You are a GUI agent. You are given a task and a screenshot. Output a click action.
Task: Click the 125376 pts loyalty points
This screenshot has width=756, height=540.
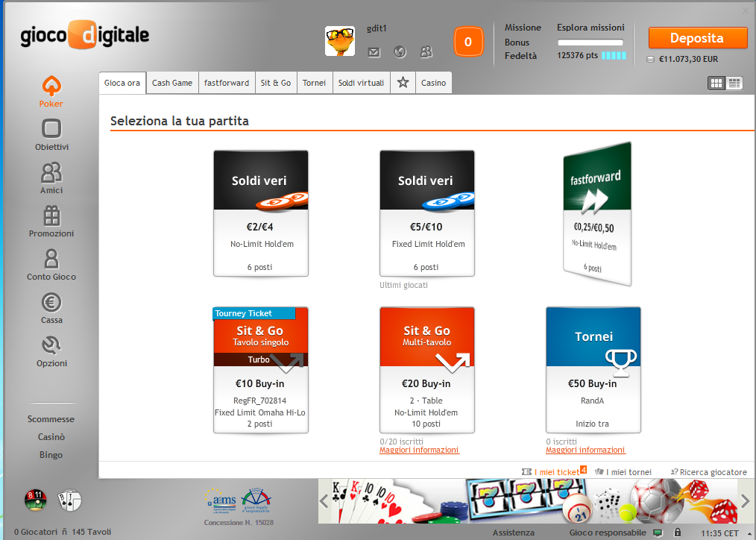coord(578,55)
